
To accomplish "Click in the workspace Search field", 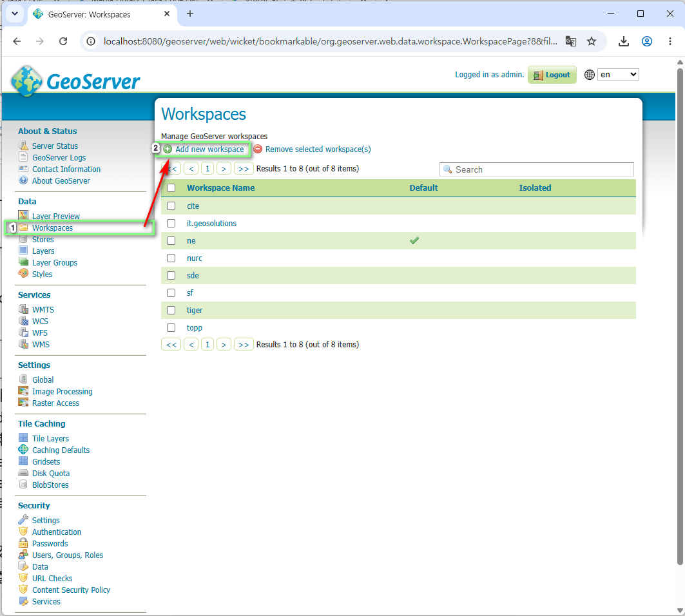I will [x=537, y=169].
